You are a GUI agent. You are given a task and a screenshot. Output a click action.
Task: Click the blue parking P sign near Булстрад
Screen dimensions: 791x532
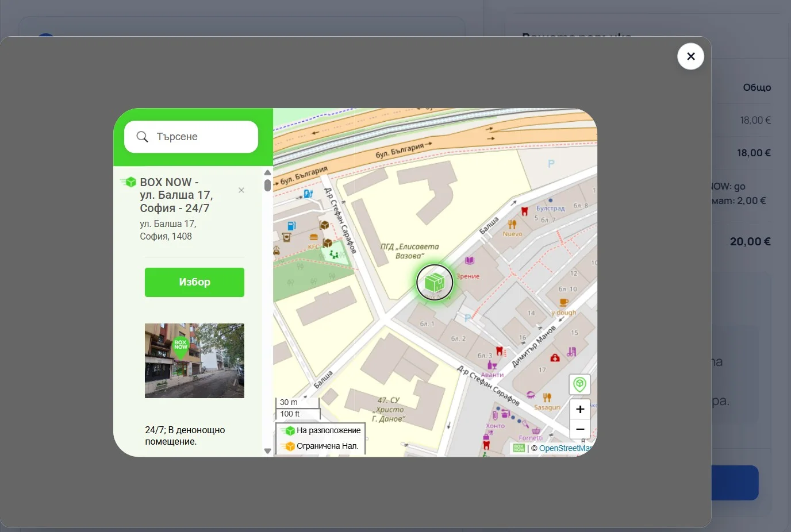(x=551, y=164)
